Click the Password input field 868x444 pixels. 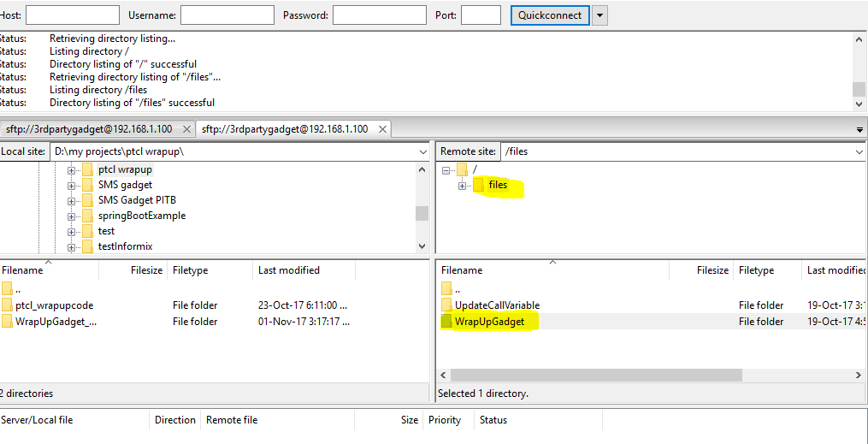(x=379, y=15)
